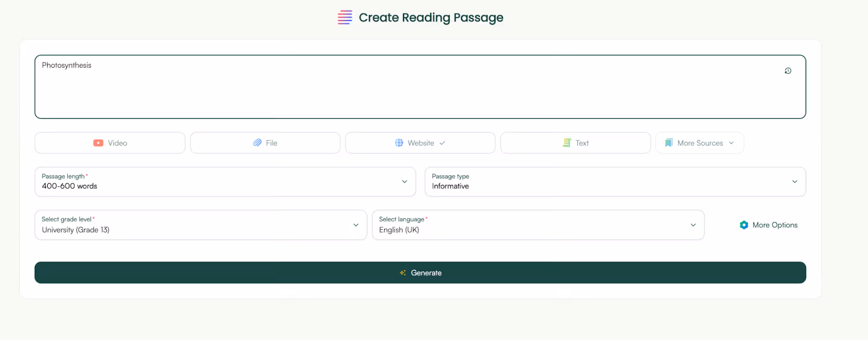Screen dimensions: 868x340
Task: Expand the More Sources chevron
Action: (x=731, y=143)
